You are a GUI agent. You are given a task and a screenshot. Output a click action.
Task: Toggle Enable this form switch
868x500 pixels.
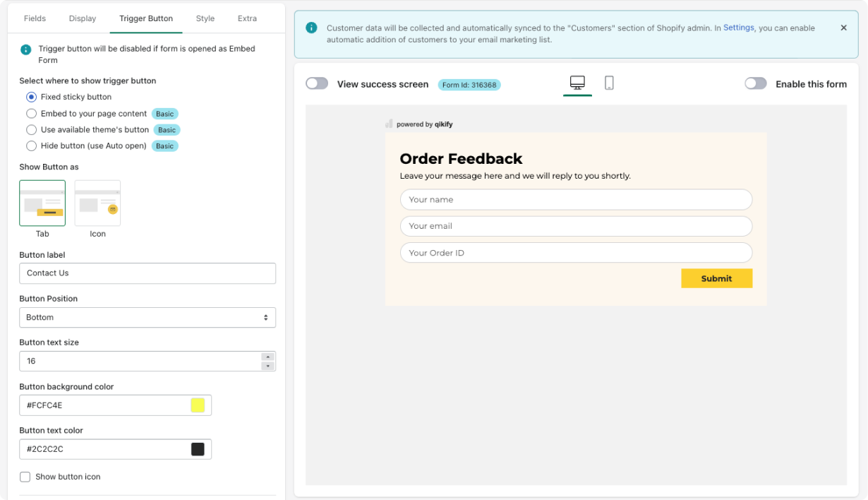coord(756,83)
